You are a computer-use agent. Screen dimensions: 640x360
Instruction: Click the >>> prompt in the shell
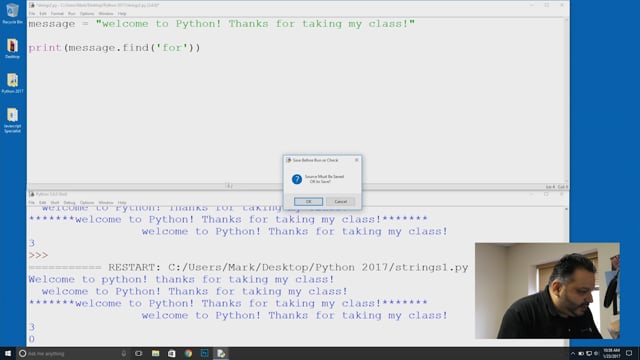pyautogui.click(x=38, y=256)
